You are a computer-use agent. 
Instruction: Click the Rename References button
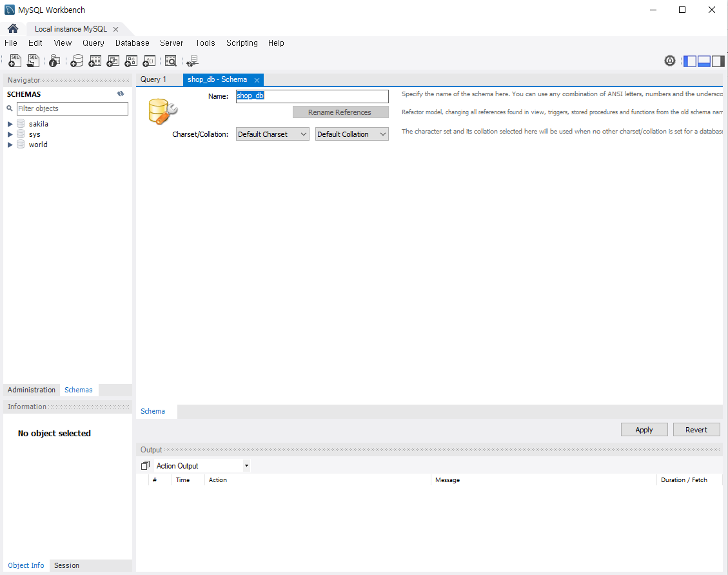coord(340,112)
